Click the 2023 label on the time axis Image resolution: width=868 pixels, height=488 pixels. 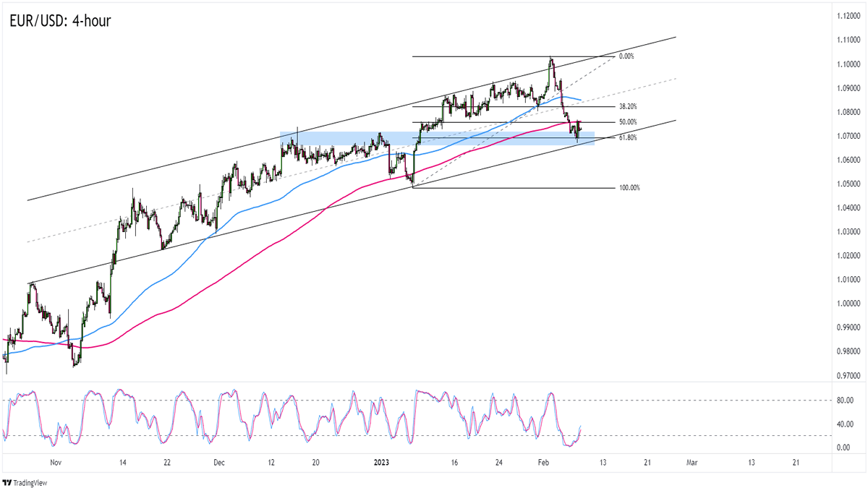tap(384, 462)
